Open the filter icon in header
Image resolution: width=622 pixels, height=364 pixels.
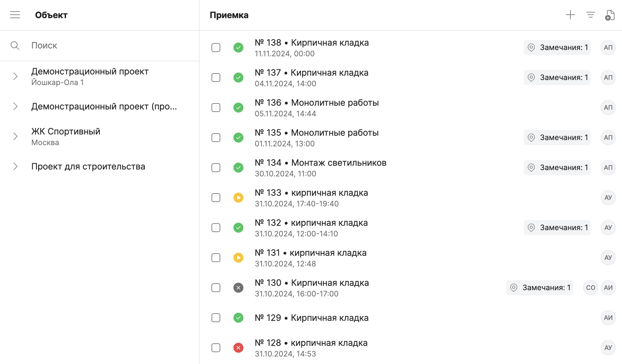pos(590,15)
